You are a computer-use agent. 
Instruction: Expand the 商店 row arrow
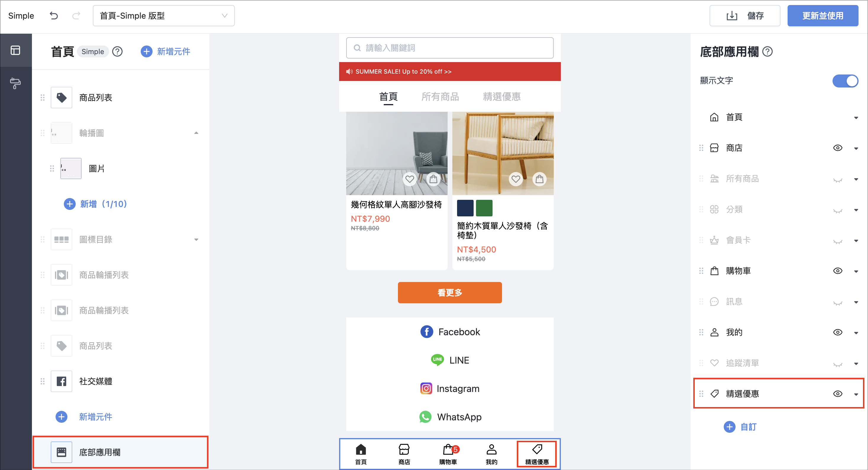(856, 149)
